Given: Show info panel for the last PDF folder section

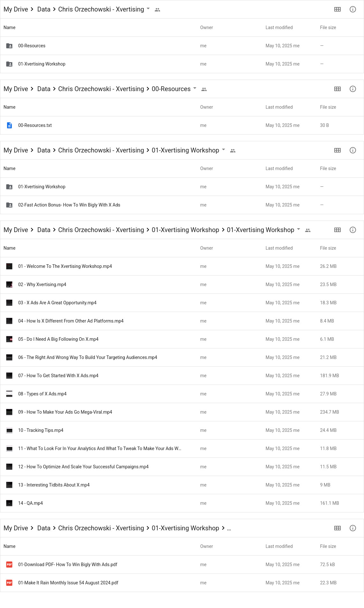Looking at the screenshot, I should tap(353, 528).
